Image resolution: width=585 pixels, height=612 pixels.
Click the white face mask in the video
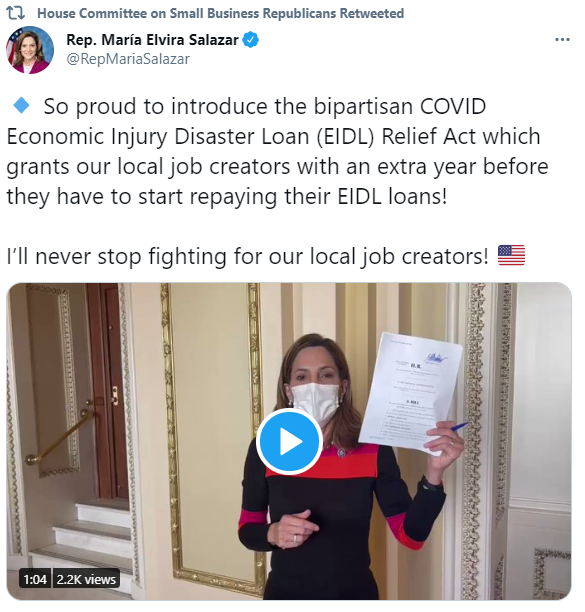(x=315, y=404)
